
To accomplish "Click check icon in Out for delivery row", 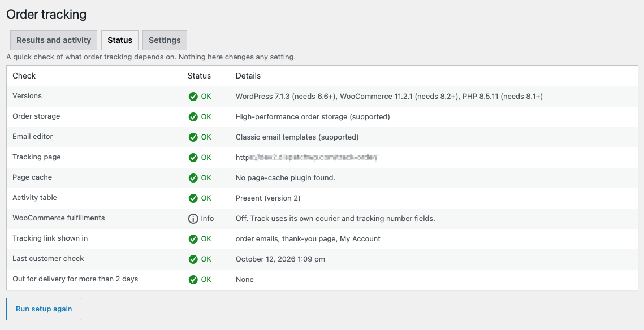I will point(193,280).
